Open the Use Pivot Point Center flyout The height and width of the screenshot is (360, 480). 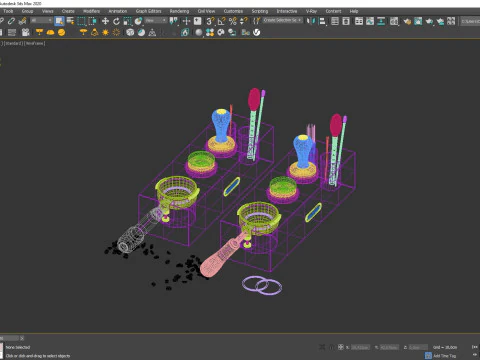click(174, 21)
